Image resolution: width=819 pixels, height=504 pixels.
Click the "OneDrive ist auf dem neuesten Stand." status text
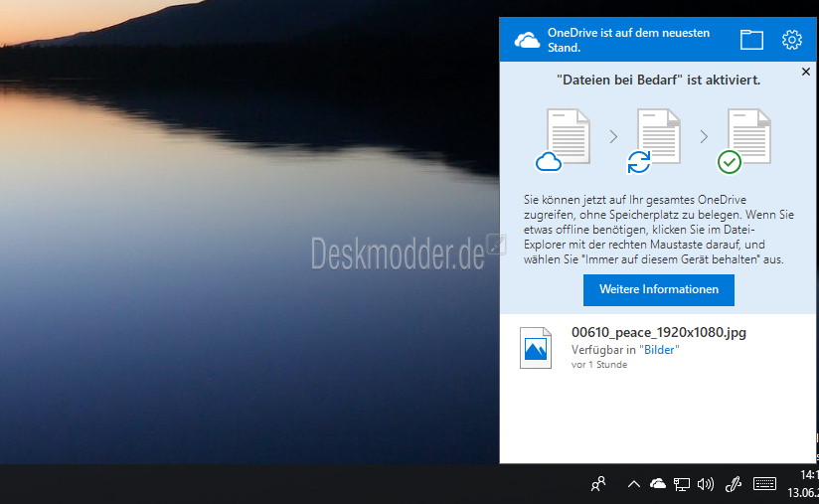tap(628, 40)
